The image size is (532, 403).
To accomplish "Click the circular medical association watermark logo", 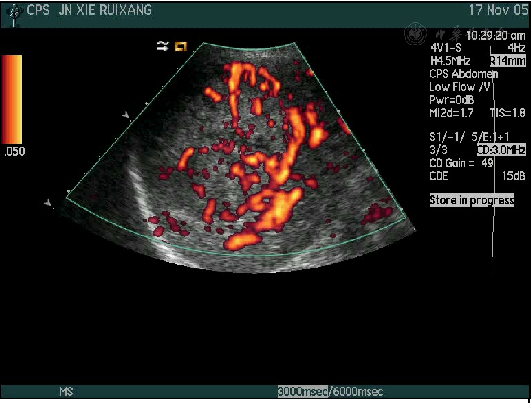I will [415, 35].
